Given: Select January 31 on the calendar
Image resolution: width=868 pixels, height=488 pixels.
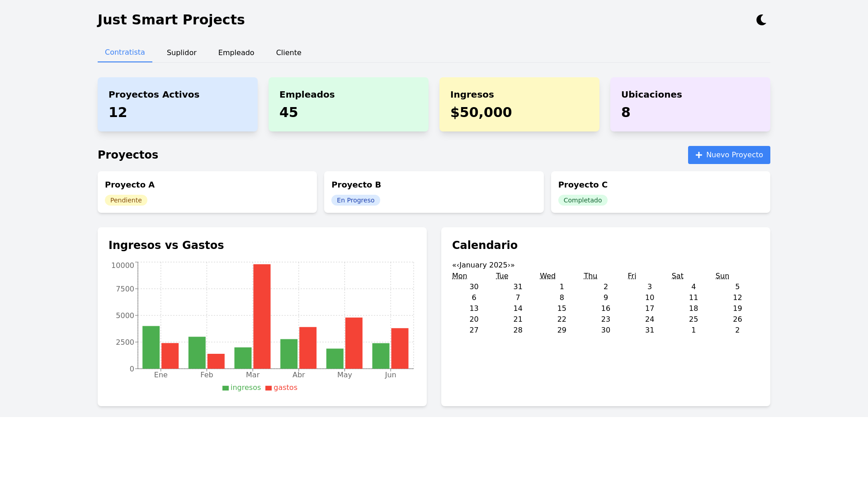Looking at the screenshot, I should [650, 330].
